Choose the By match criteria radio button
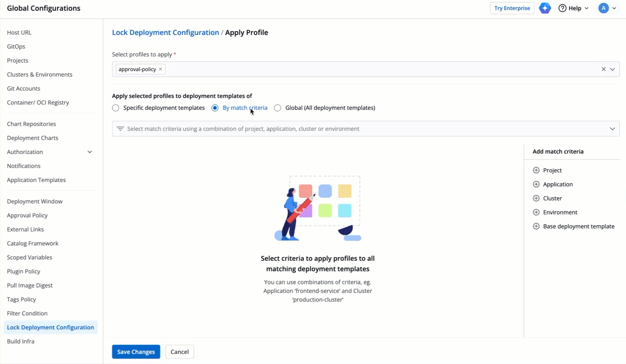The width and height of the screenshot is (626, 364). pos(215,108)
